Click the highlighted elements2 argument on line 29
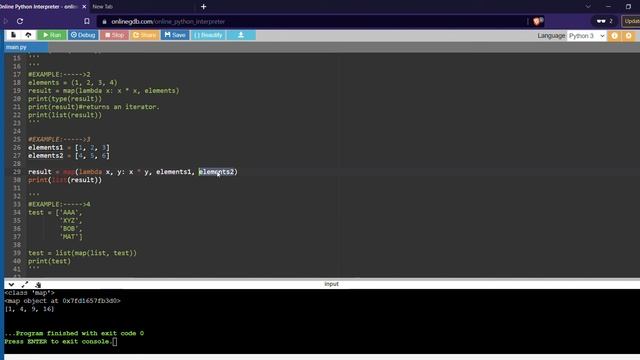This screenshot has height=360, width=640. pos(216,172)
